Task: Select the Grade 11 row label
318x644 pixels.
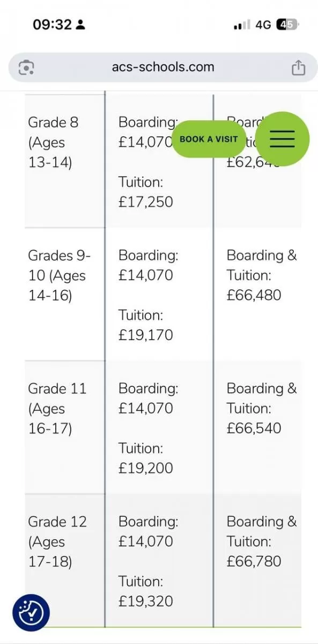Action: [x=57, y=408]
